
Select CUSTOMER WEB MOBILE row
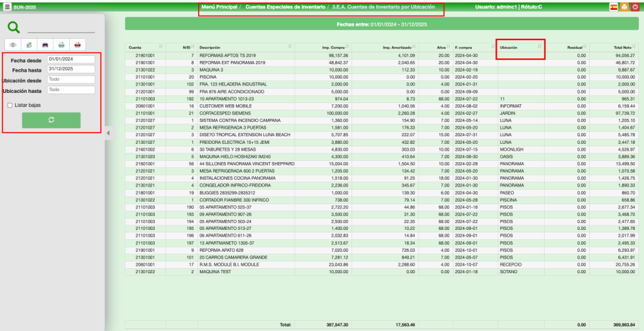pos(382,106)
